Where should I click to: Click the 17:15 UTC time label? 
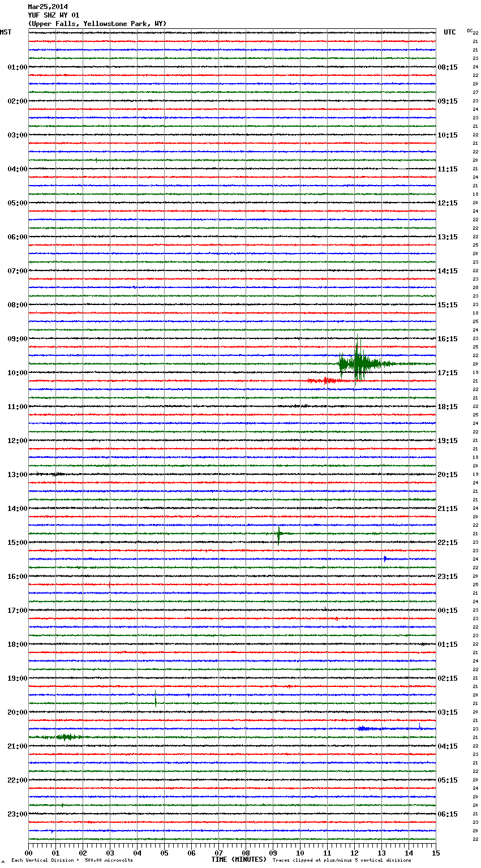(448, 373)
